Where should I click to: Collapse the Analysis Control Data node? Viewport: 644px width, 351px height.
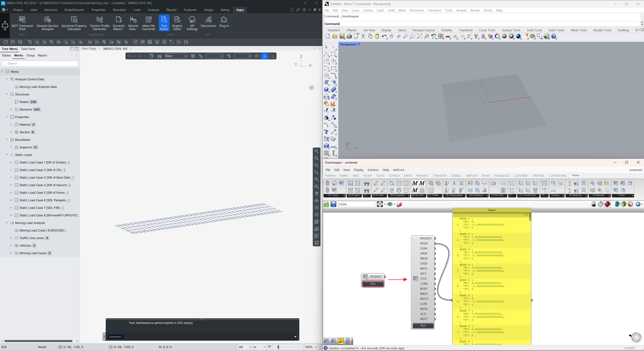click(x=7, y=79)
